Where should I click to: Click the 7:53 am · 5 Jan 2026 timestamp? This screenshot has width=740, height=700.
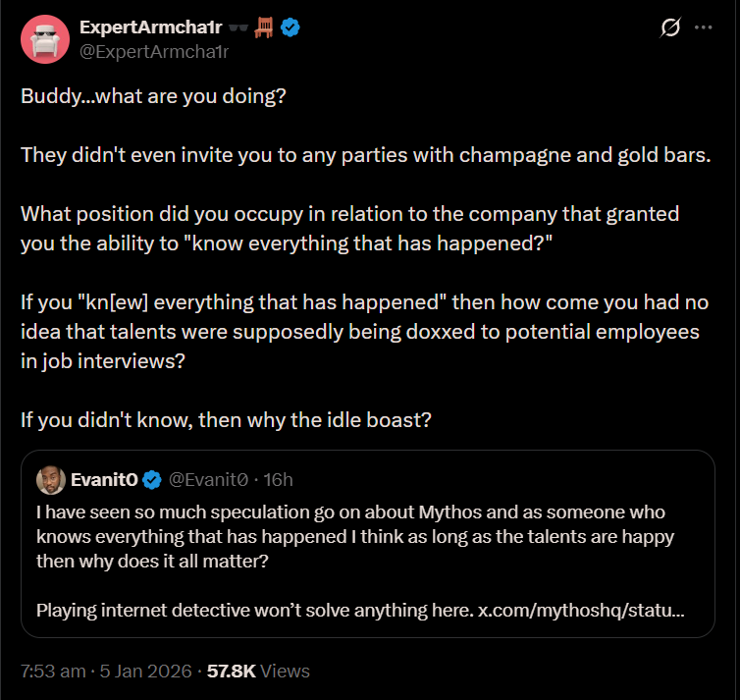point(104,672)
